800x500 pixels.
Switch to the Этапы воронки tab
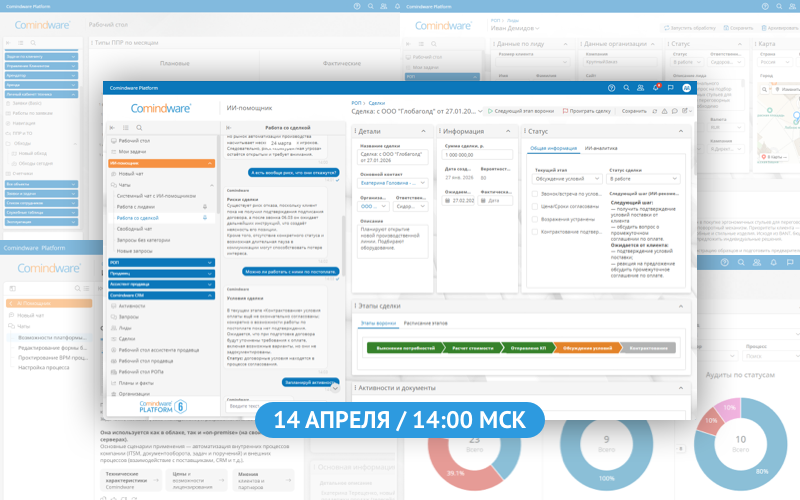tap(378, 323)
